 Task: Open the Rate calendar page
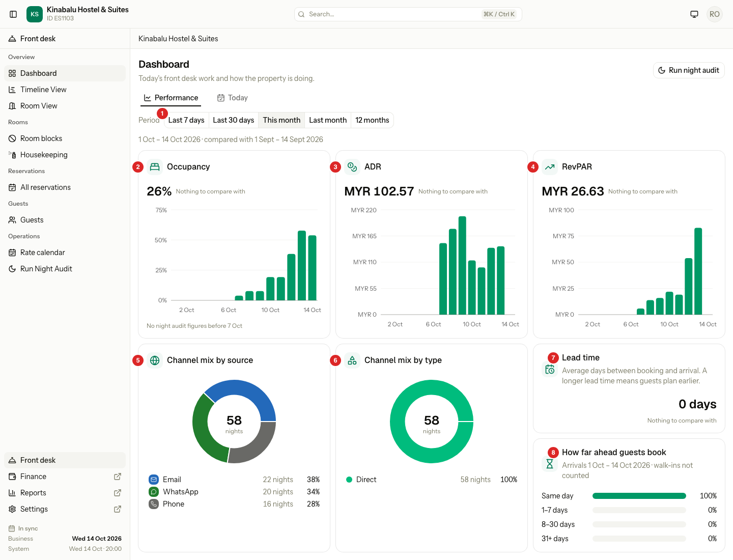tap(65, 253)
